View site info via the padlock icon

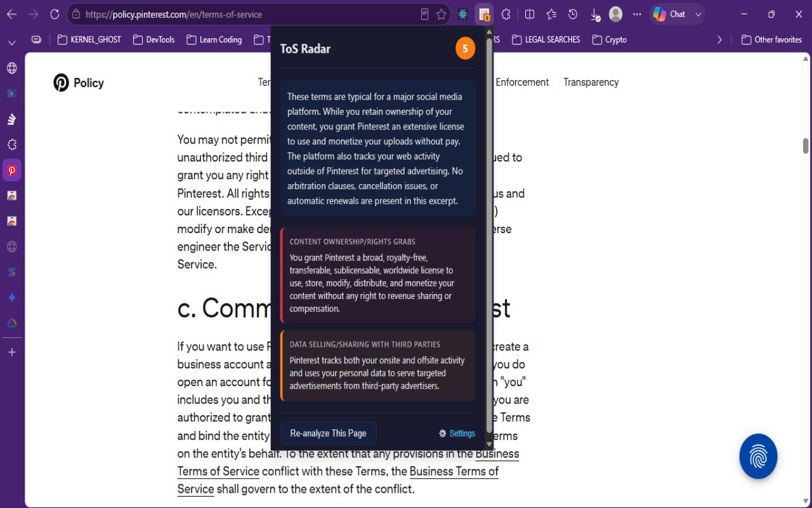(x=76, y=14)
